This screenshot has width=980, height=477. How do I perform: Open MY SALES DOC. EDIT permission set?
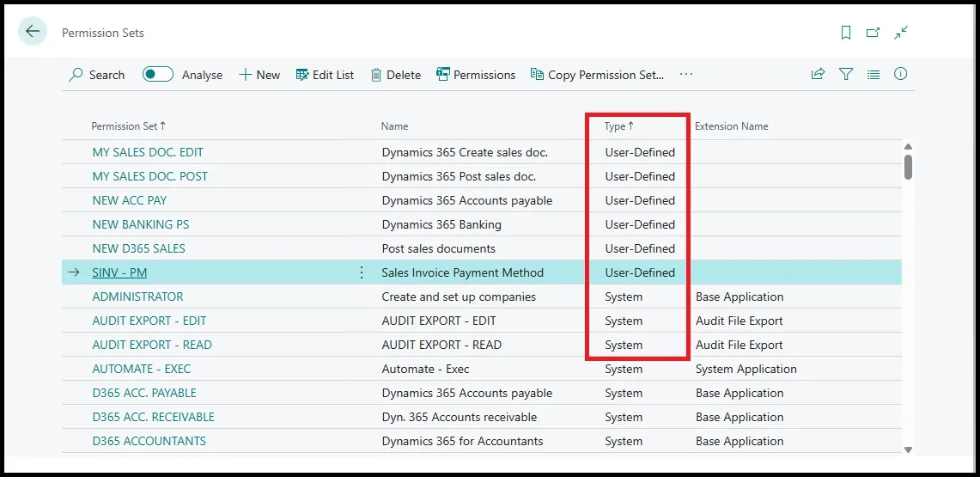tap(148, 152)
